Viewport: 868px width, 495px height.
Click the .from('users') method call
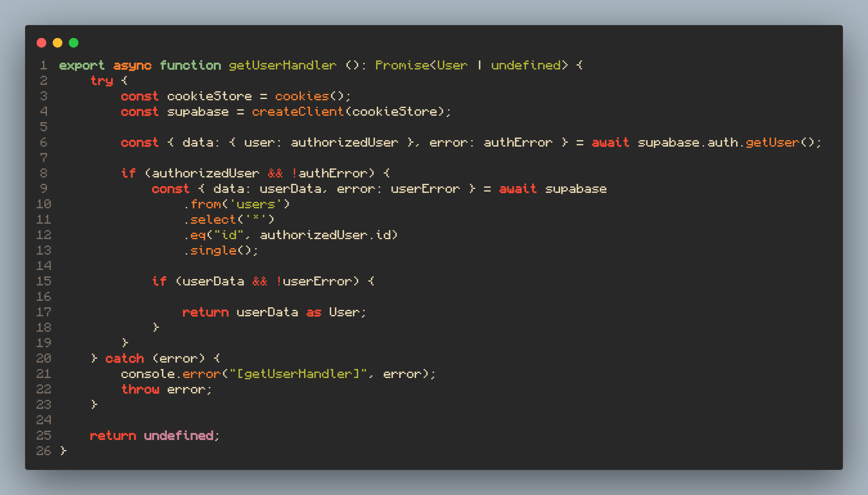205,204
